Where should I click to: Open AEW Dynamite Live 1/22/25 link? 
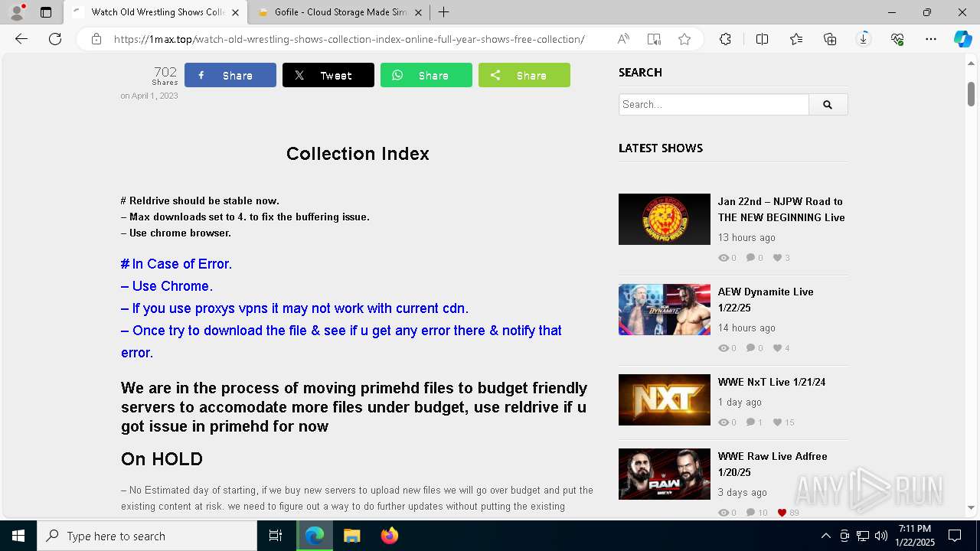[x=766, y=300]
